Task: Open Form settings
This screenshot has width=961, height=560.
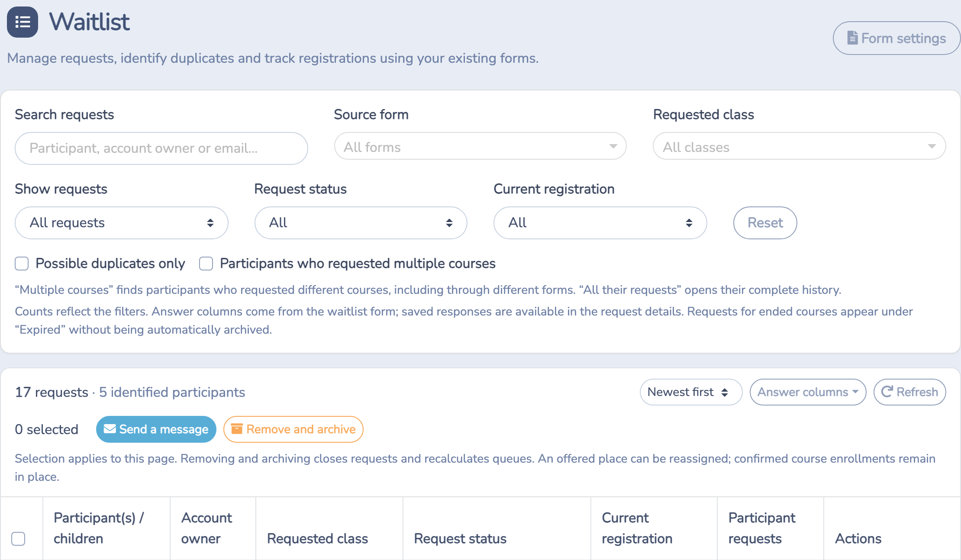Action: 897,38
